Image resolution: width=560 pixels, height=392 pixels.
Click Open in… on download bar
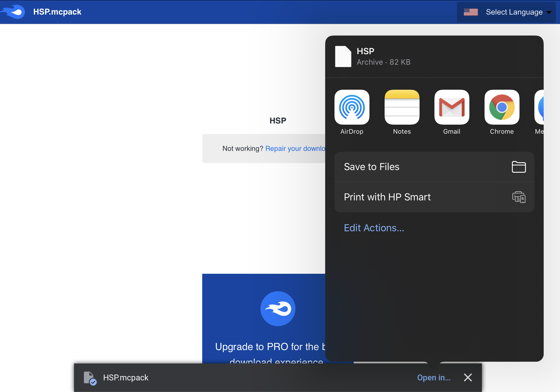pyautogui.click(x=434, y=377)
